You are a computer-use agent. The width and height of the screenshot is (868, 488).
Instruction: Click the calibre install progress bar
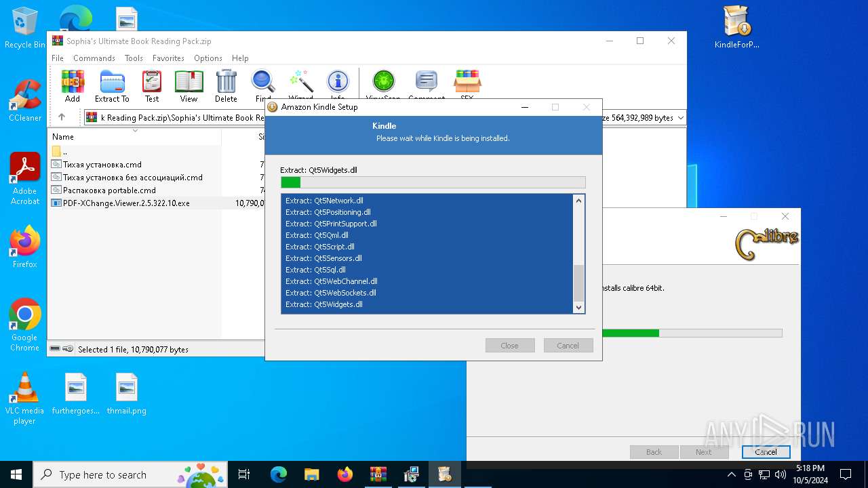point(692,333)
